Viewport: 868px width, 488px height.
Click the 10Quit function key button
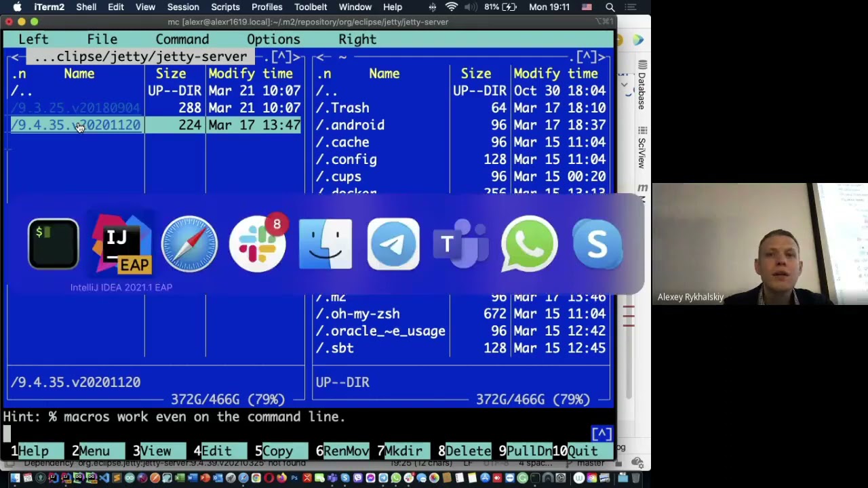(583, 451)
